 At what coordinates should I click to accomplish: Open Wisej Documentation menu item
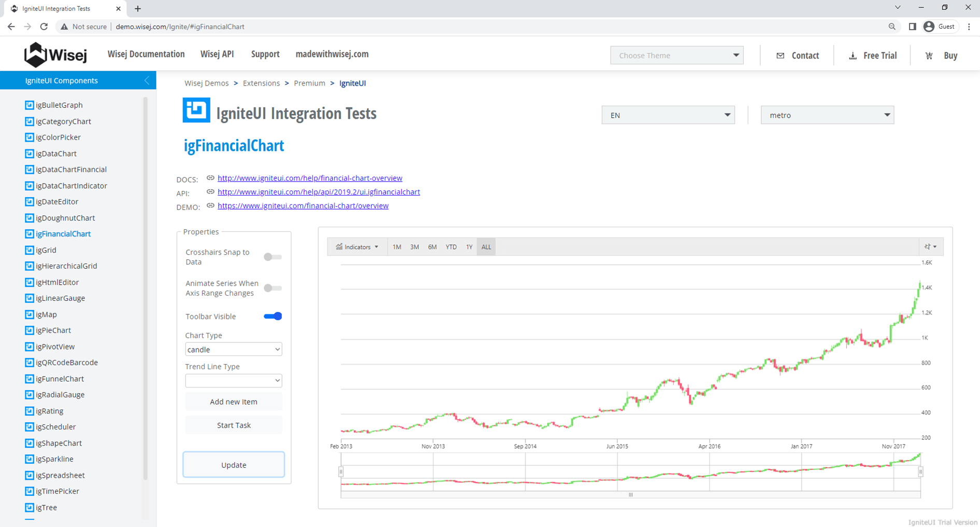click(146, 54)
